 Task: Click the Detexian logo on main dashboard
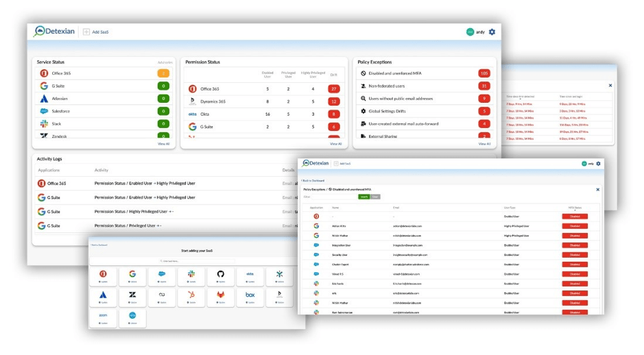click(55, 32)
